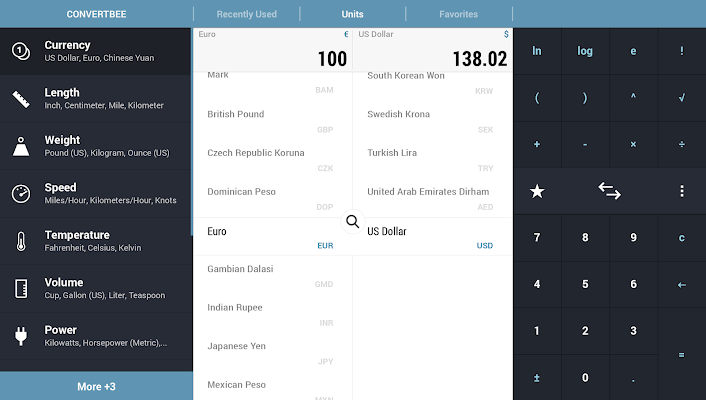Tap digit 6 on keypad
The width and height of the screenshot is (706, 400).
(x=633, y=285)
